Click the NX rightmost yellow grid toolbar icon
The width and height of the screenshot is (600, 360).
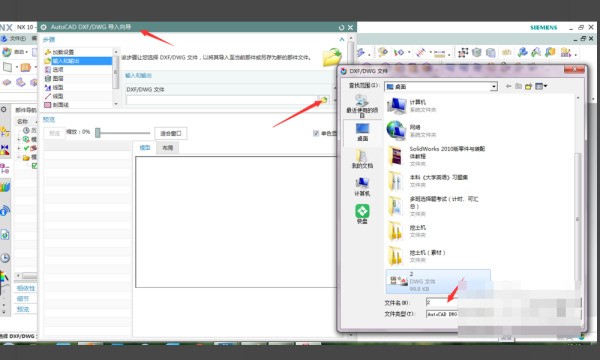tap(566, 52)
